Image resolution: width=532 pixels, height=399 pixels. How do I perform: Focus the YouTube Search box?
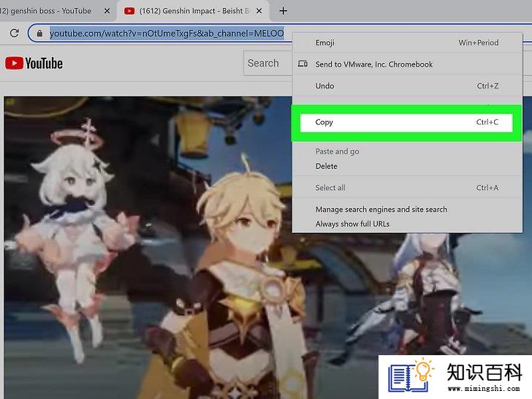tap(267, 63)
